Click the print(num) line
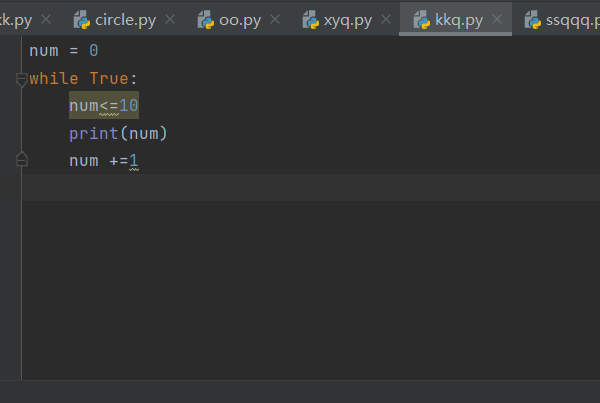Viewport: 600px width, 403px height. 118,134
